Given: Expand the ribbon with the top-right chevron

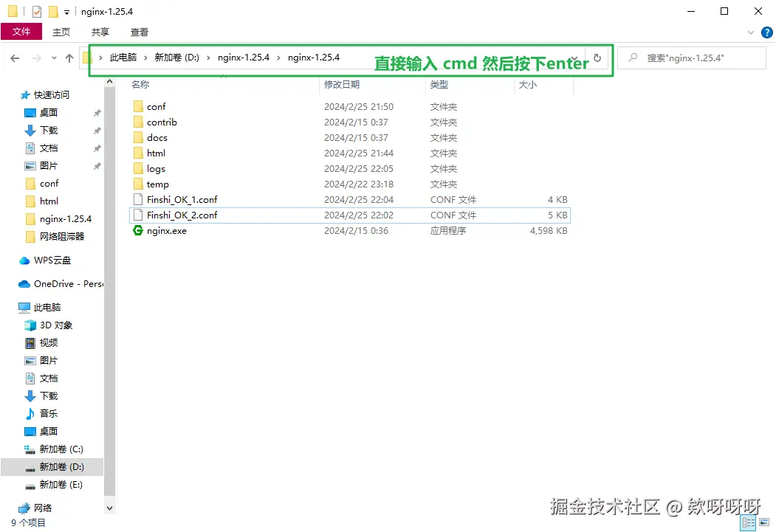Looking at the screenshot, I should (x=750, y=32).
